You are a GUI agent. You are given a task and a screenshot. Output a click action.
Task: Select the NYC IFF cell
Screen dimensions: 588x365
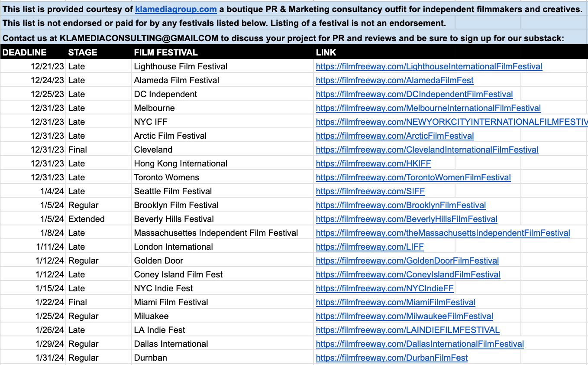pos(223,122)
